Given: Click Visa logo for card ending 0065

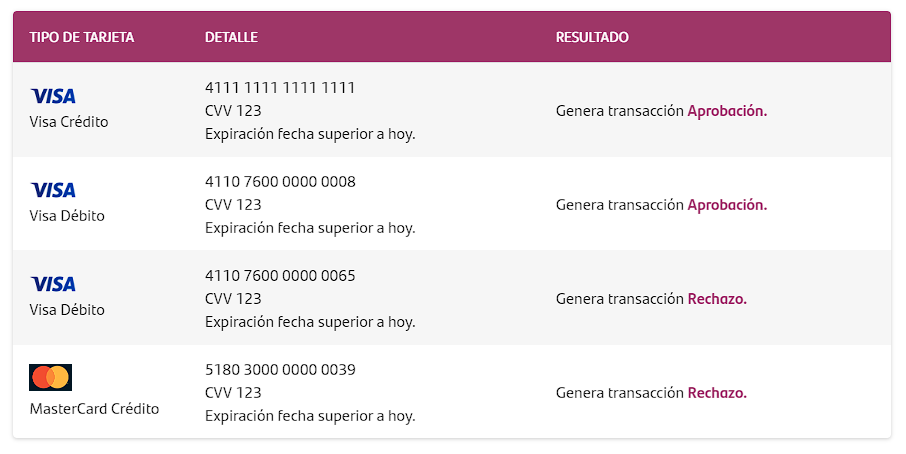Looking at the screenshot, I should (53, 284).
